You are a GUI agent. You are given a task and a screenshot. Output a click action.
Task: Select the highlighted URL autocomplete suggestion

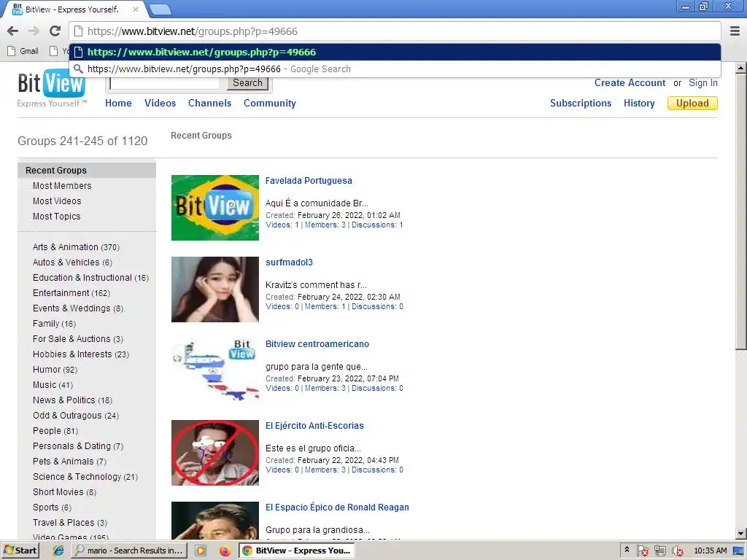[395, 52]
